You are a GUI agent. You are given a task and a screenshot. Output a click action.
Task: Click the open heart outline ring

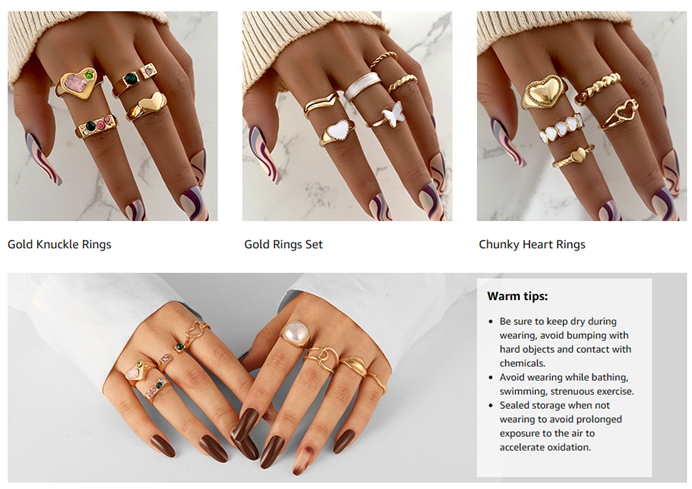coord(620,114)
